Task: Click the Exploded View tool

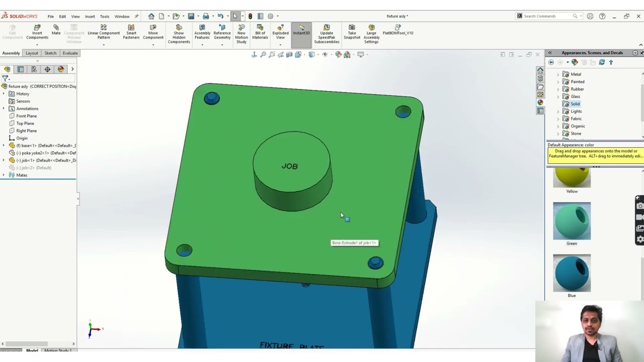Action: pyautogui.click(x=281, y=32)
